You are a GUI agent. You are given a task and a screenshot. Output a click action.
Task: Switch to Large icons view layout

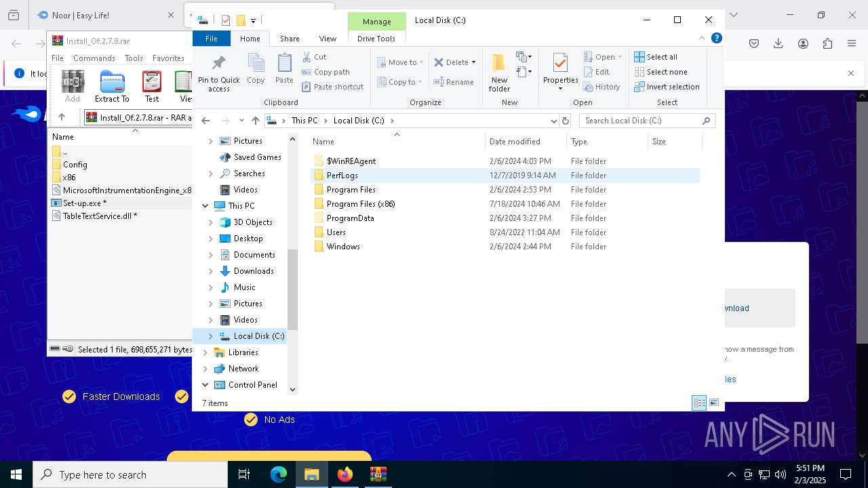[x=713, y=403]
